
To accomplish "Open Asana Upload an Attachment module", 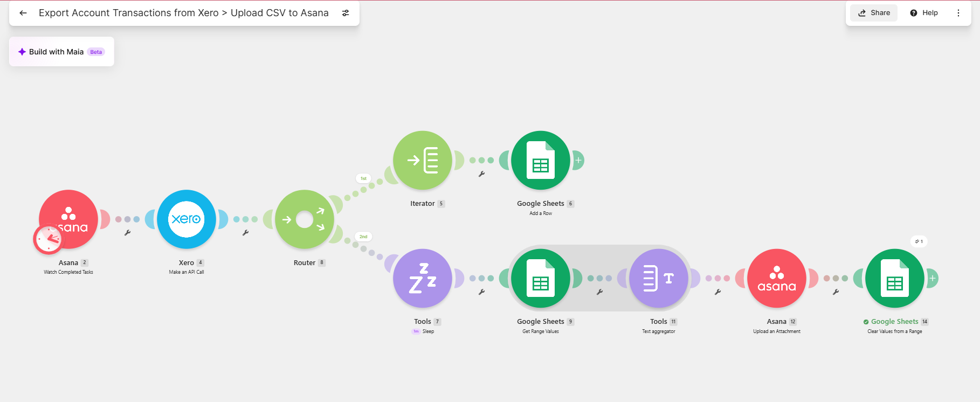I will click(x=777, y=278).
